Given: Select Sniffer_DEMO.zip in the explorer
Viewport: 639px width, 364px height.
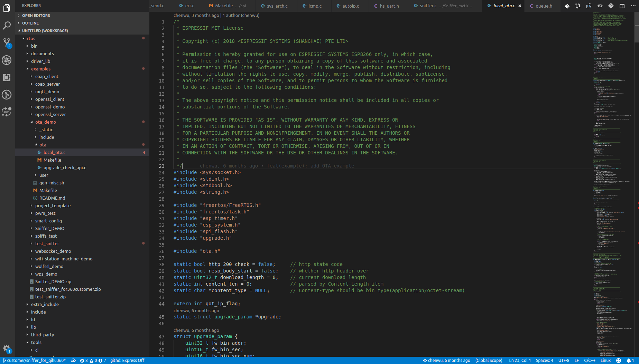Looking at the screenshot, I should coord(82,281).
